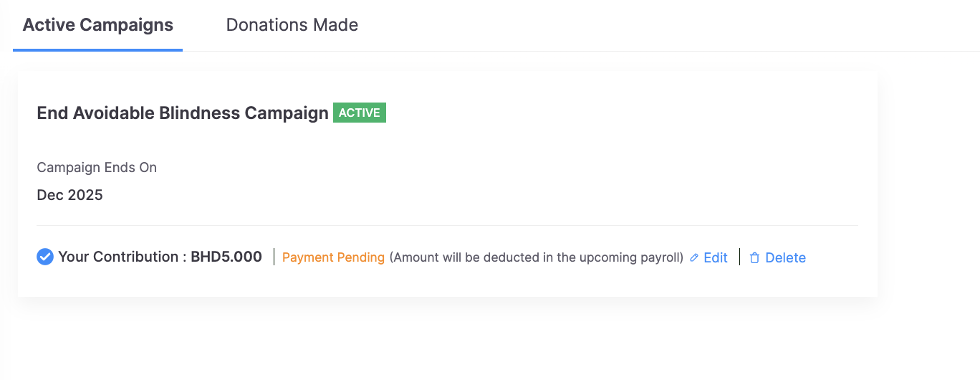The image size is (980, 380).
Task: Click the End Avoidable Blindness Campaign title
Action: [183, 113]
